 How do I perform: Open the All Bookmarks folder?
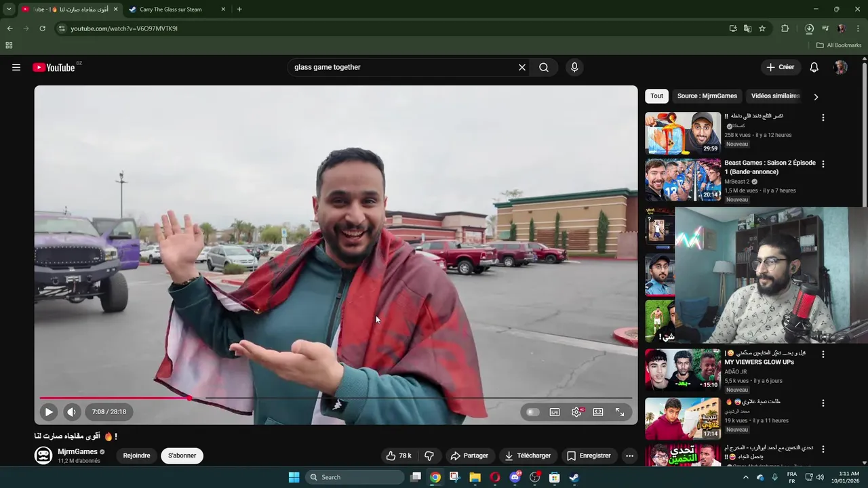pos(839,45)
